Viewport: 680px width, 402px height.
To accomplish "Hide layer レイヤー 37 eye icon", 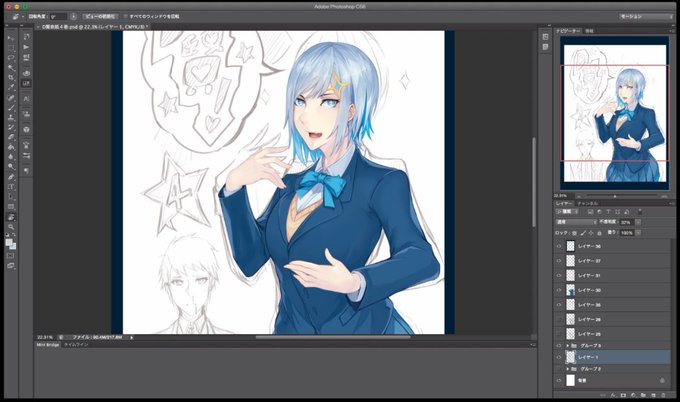I will pyautogui.click(x=559, y=261).
